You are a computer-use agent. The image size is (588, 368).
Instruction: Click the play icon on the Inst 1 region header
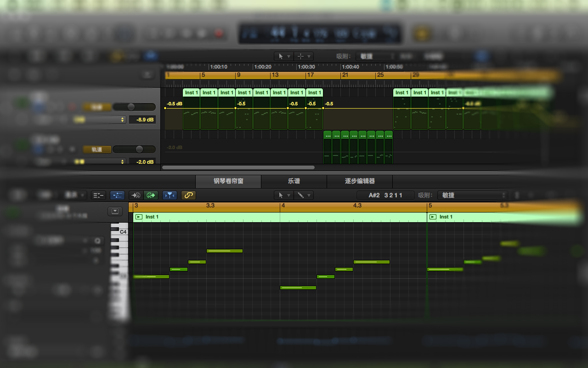tap(139, 217)
